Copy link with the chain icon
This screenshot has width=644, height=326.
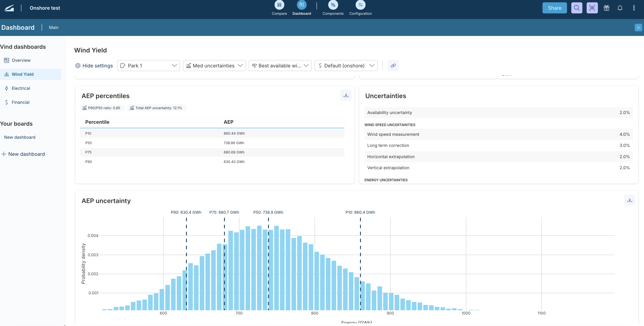[x=393, y=66]
